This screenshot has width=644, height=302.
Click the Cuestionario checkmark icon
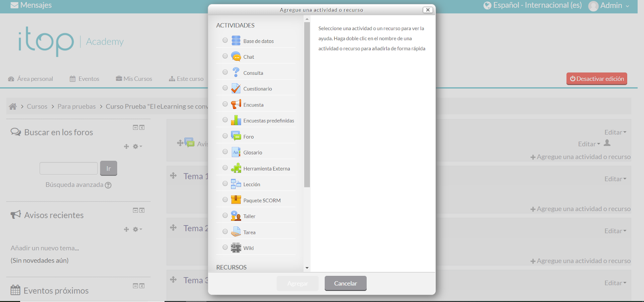click(236, 88)
